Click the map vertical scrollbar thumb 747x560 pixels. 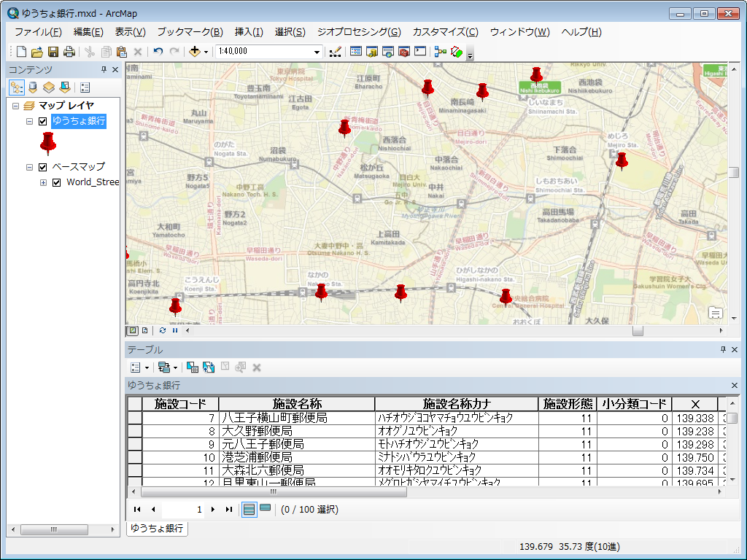734,171
